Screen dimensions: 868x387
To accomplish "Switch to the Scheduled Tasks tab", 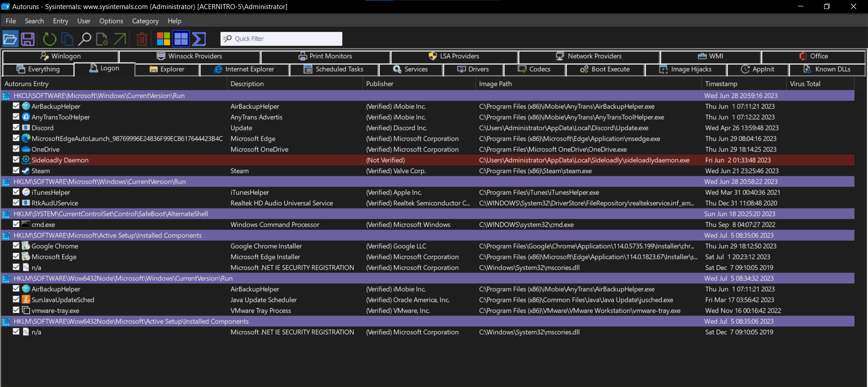I will point(334,69).
